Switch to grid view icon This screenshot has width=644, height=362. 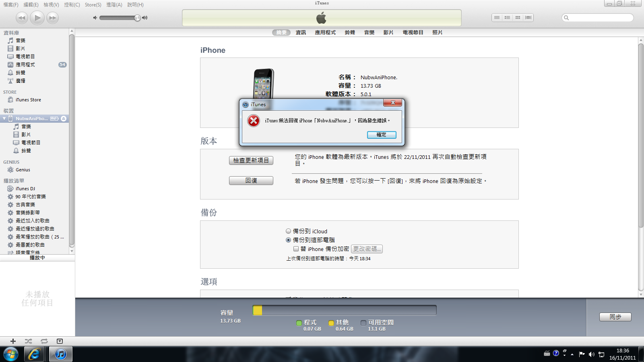[x=518, y=18]
